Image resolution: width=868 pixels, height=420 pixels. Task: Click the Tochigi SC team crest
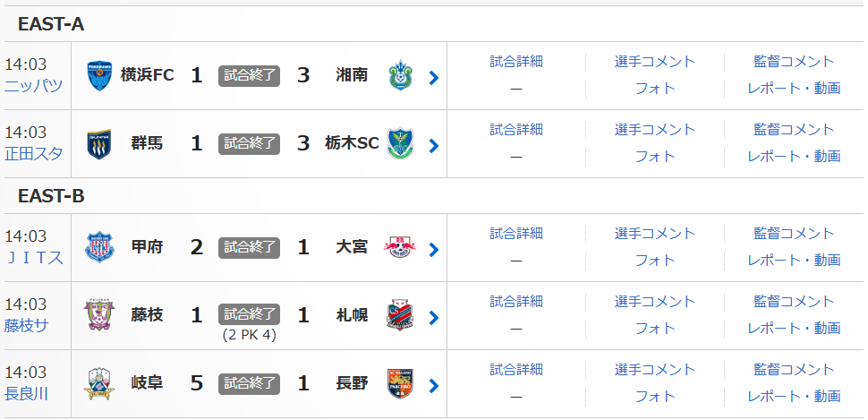tap(400, 144)
